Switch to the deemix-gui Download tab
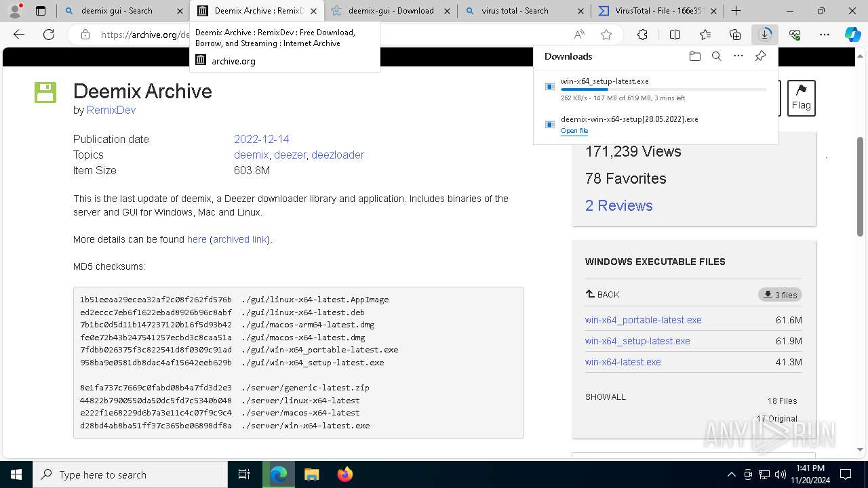The width and height of the screenshot is (868, 488). 391,11
